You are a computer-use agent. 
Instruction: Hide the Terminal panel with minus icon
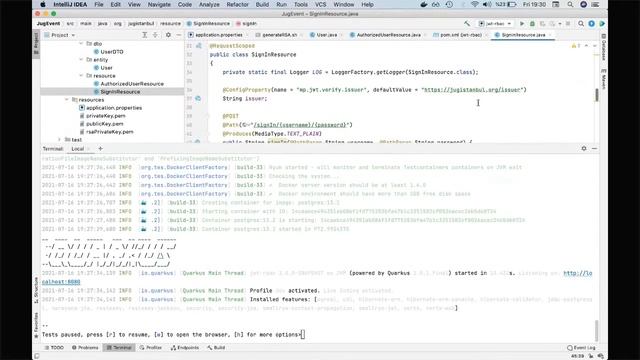click(x=594, y=149)
